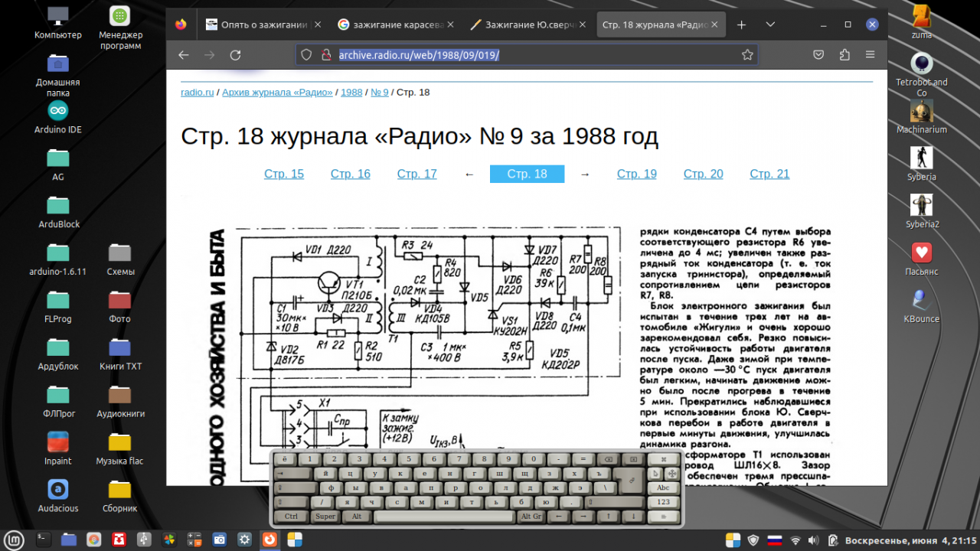Viewport: 980px width, 551px height.
Task: Go back to the previous page
Action: coord(184,55)
